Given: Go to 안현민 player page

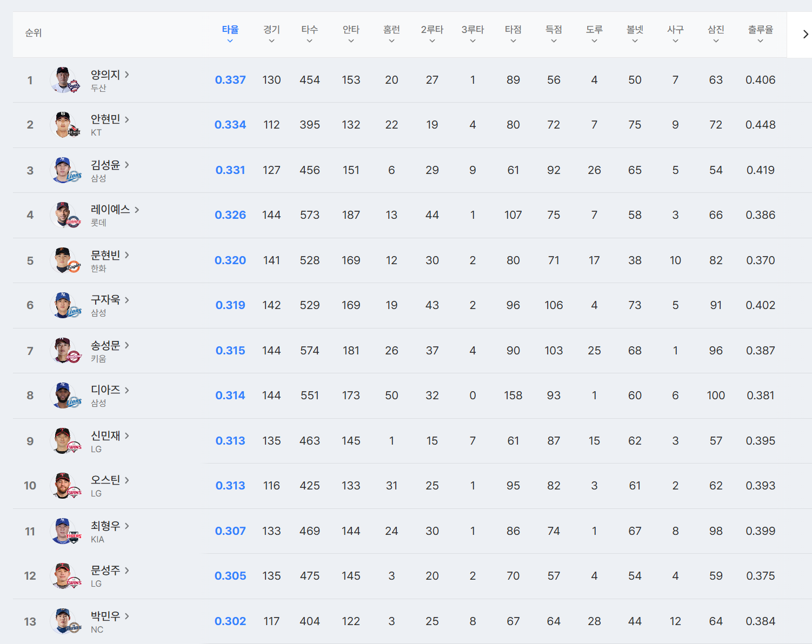Looking at the screenshot, I should [x=110, y=119].
